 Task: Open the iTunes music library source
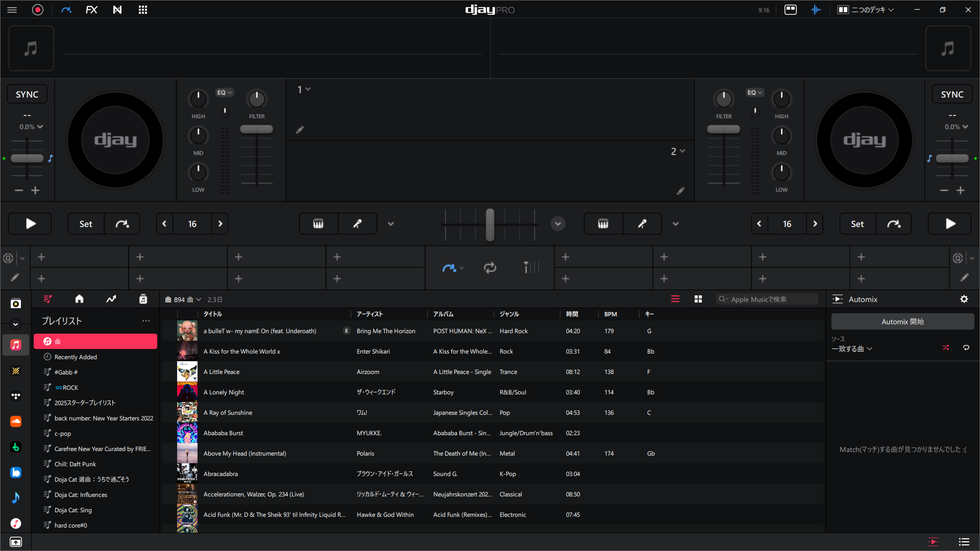[x=16, y=523]
